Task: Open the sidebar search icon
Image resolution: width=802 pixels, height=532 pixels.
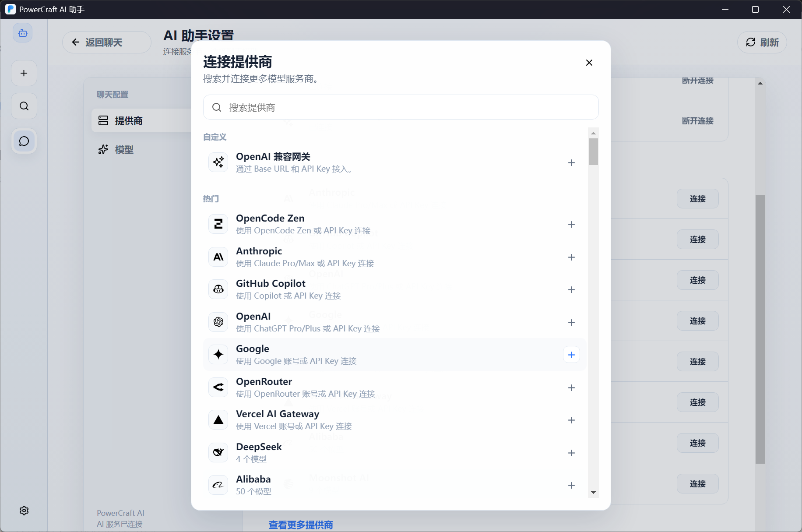Action: click(24, 106)
